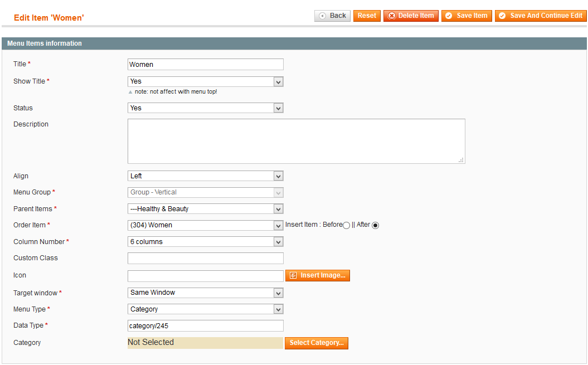This screenshot has width=588, height=365.
Task: Click the Select Category button
Action: 317,343
